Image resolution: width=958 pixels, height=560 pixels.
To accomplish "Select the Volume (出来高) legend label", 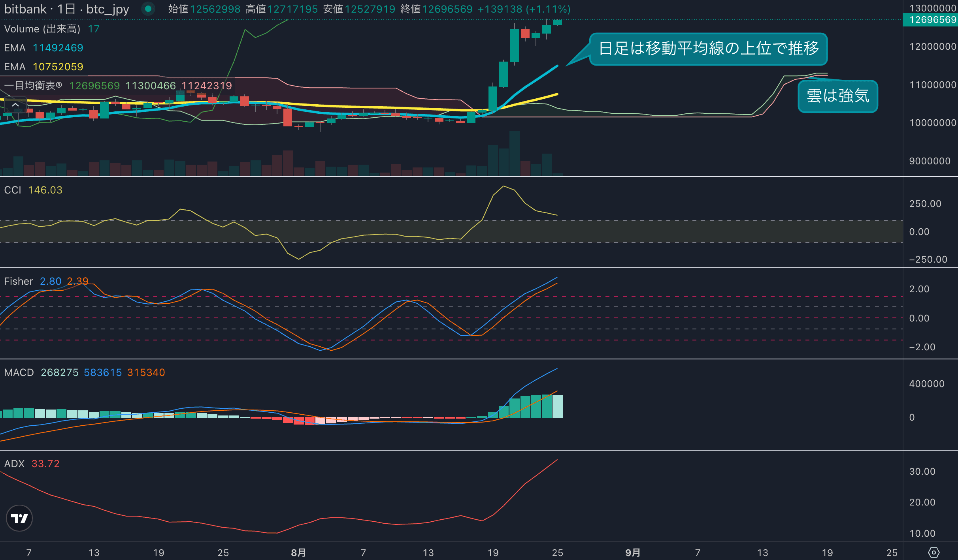I will (x=42, y=29).
